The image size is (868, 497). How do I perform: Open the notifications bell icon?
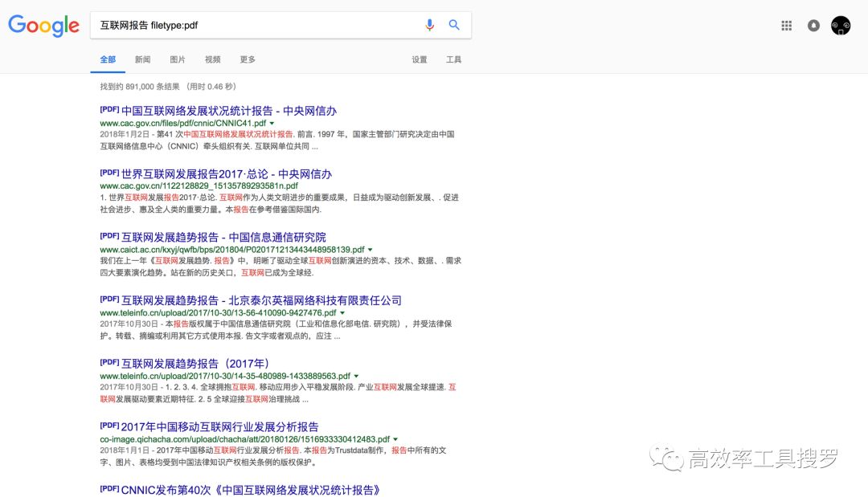click(x=813, y=26)
